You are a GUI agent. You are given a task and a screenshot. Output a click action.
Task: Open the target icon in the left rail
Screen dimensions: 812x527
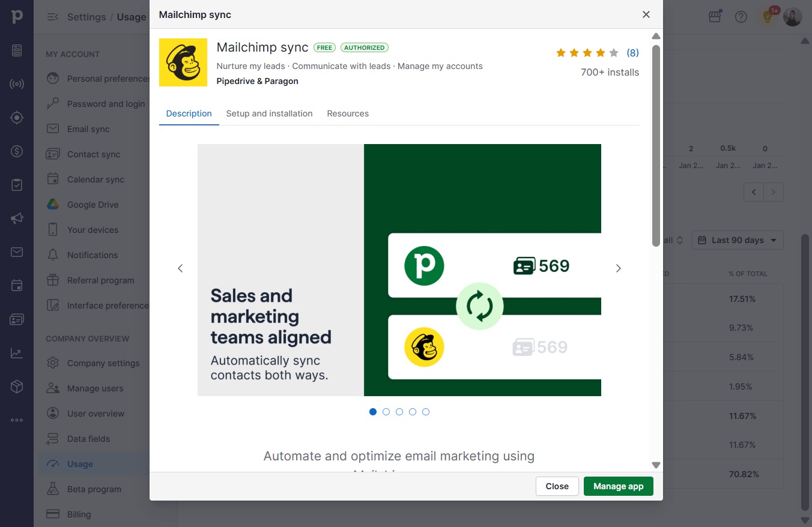click(x=17, y=118)
